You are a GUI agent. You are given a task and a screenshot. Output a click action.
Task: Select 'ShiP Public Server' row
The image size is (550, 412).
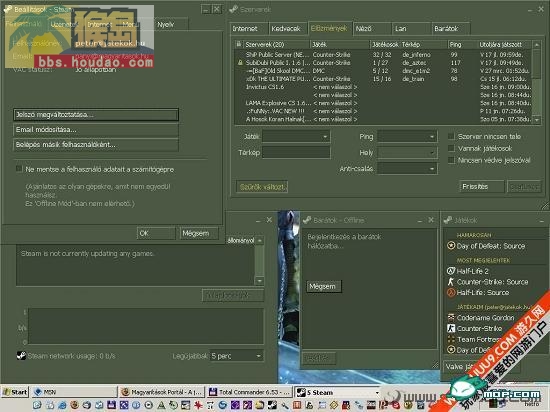coord(383,54)
